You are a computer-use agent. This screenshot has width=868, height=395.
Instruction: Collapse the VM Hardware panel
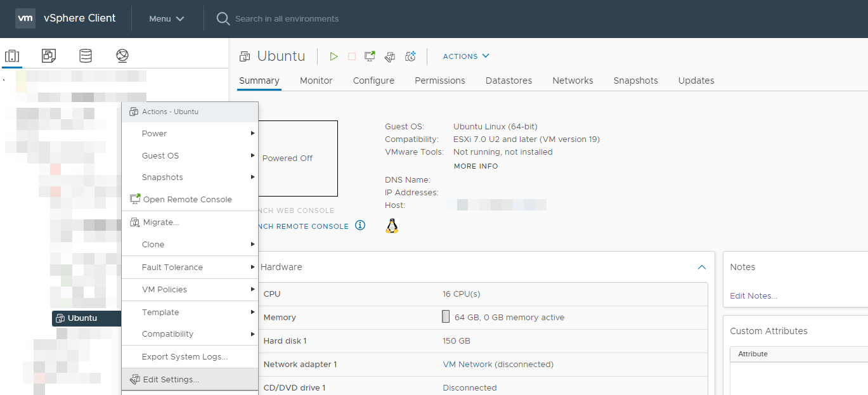pyautogui.click(x=702, y=268)
